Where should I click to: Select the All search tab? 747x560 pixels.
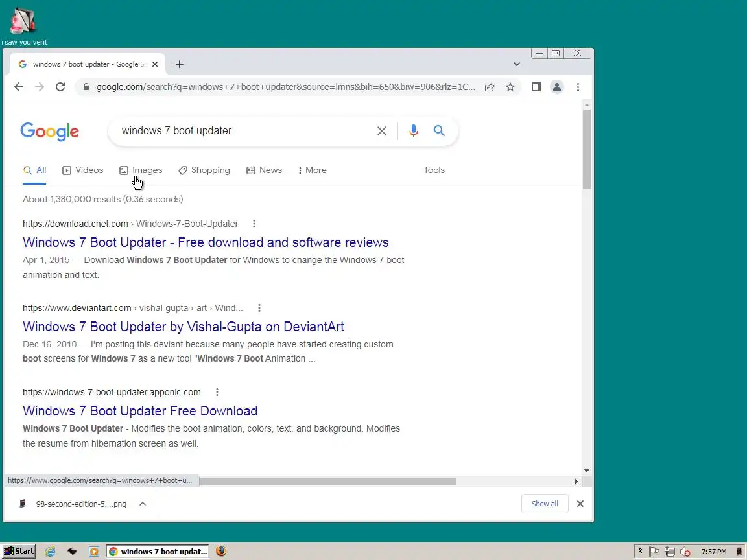point(35,170)
